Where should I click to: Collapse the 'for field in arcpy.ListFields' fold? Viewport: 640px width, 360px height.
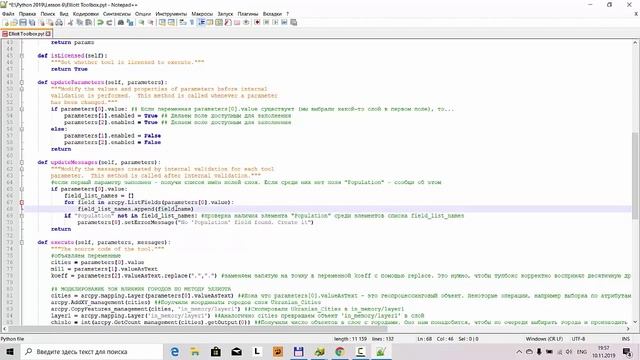coord(22,202)
